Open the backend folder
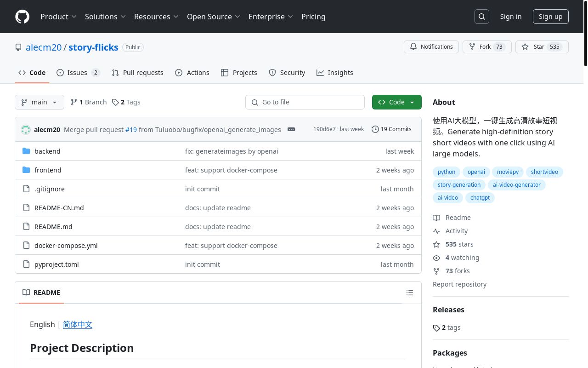588x368 pixels. click(x=47, y=151)
